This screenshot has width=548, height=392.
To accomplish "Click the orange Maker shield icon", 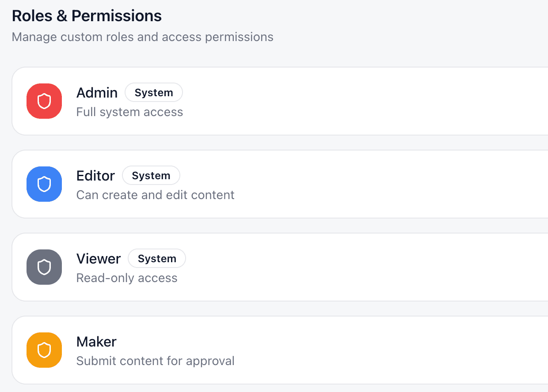I will 44,350.
